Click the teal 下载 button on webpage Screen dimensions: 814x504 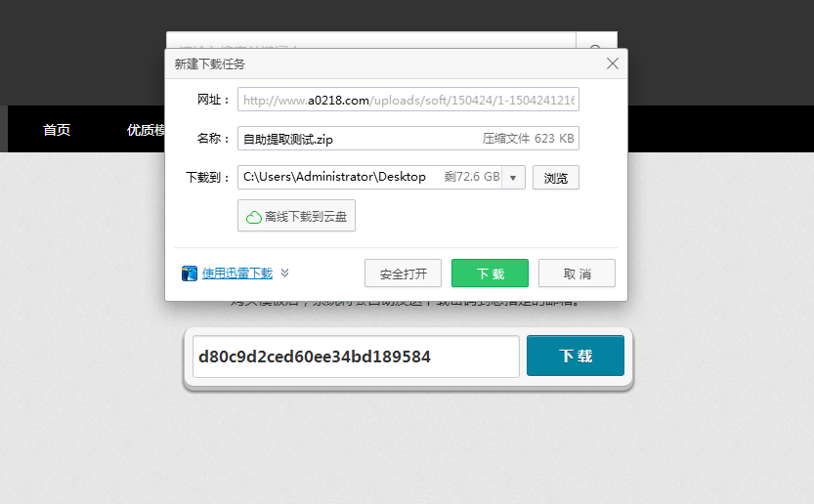click(575, 357)
